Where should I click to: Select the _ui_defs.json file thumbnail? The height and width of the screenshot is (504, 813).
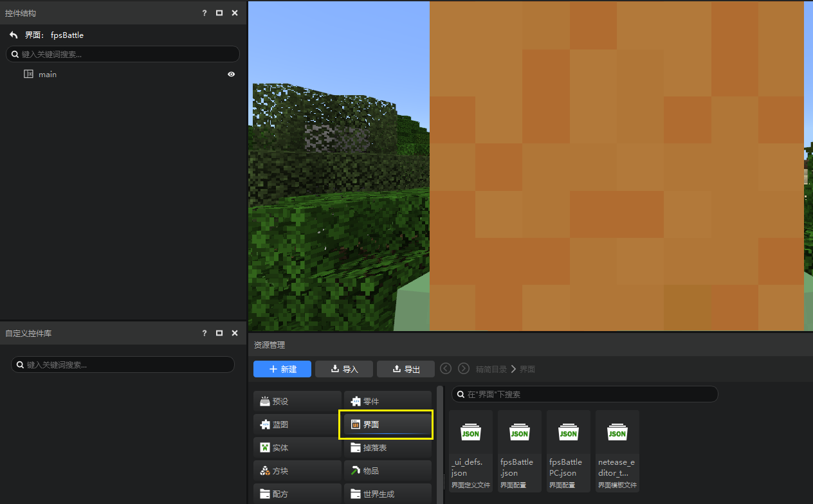pyautogui.click(x=471, y=451)
